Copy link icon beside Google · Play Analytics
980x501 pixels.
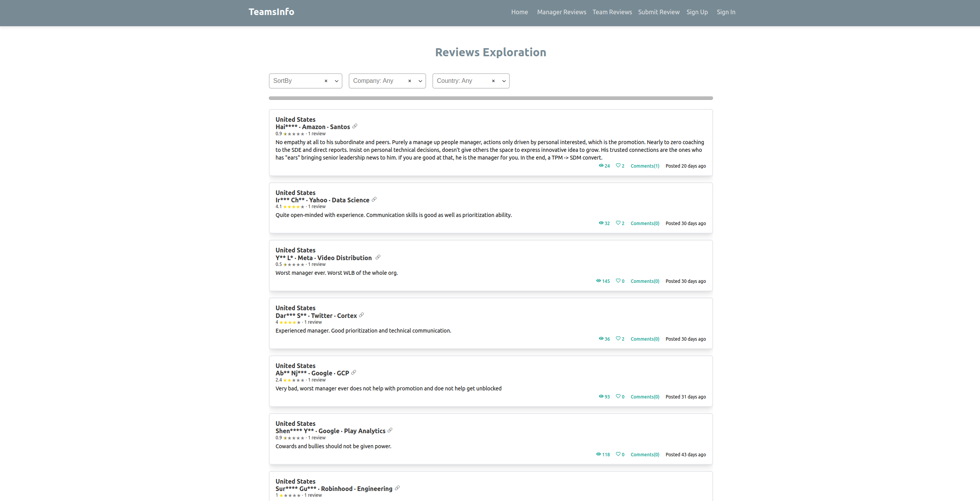pos(390,430)
